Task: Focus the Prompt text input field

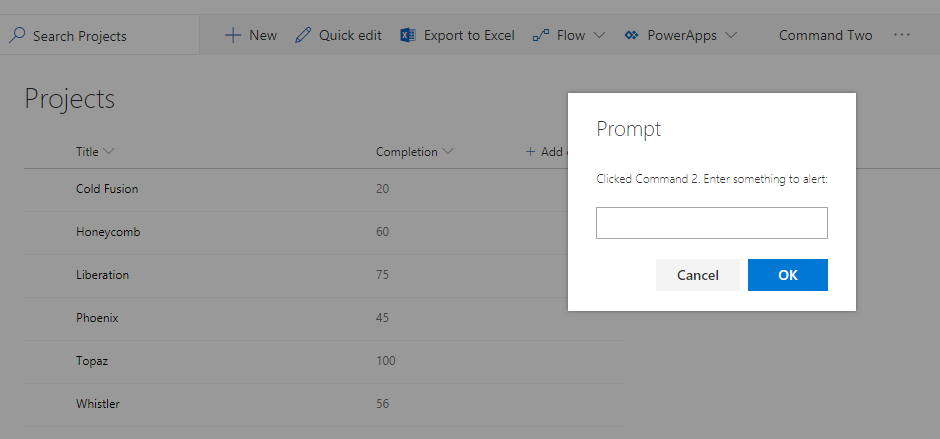Action: [x=711, y=223]
